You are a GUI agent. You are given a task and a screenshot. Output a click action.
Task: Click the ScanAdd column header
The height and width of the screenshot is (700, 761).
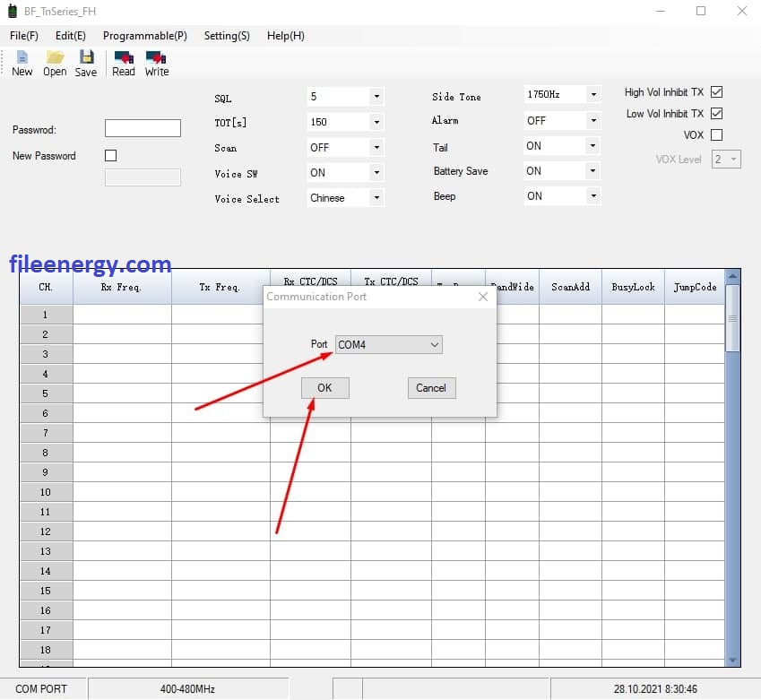570,287
